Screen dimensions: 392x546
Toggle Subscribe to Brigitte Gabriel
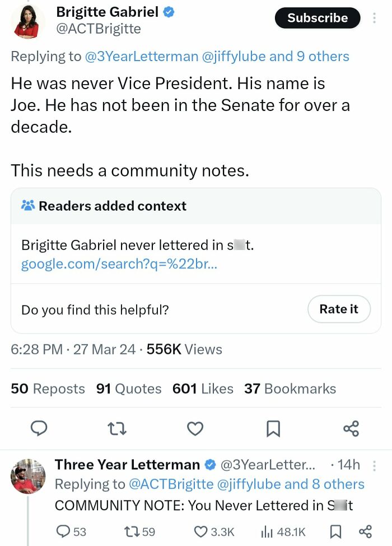click(x=317, y=18)
